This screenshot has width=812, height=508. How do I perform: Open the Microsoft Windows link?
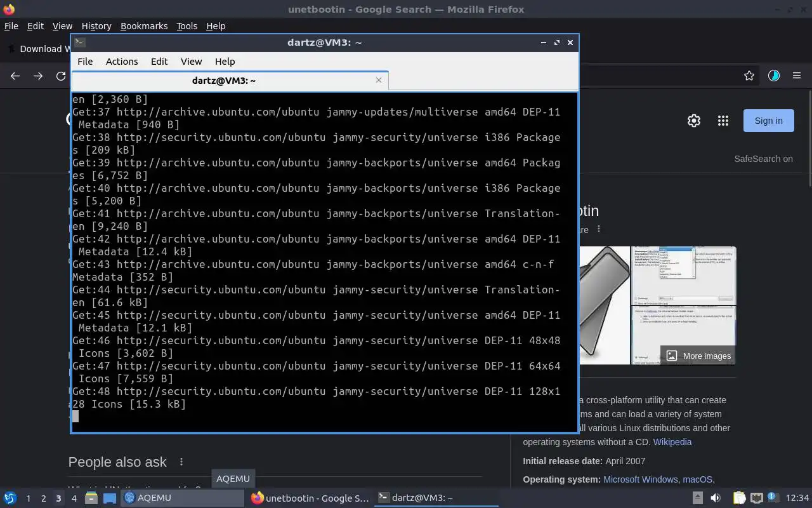(x=641, y=479)
